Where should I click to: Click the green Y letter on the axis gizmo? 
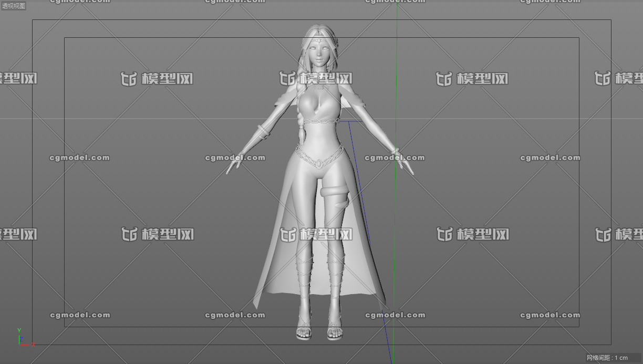point(19,330)
